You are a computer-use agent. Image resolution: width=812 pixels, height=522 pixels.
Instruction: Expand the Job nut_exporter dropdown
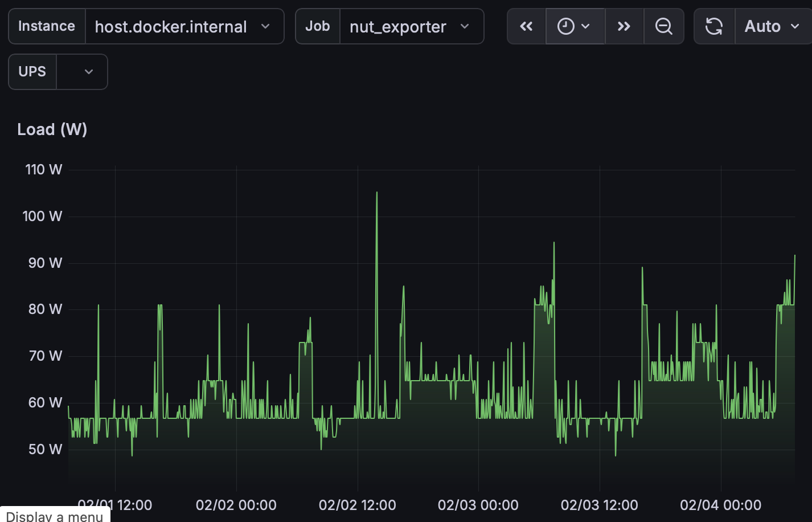(412, 26)
